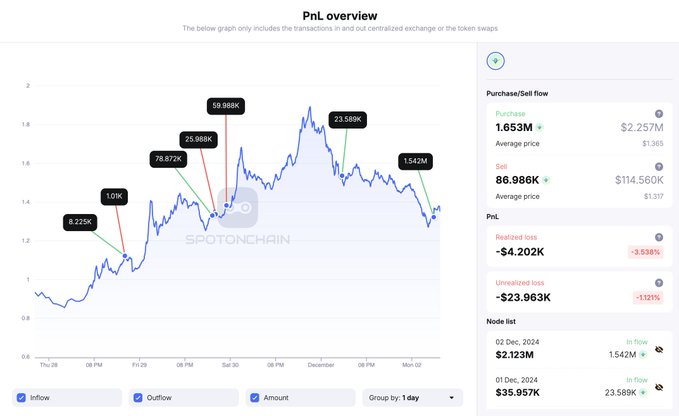
Task: Click the token logo icon above Purchase/Sell flow
Action: [495, 61]
